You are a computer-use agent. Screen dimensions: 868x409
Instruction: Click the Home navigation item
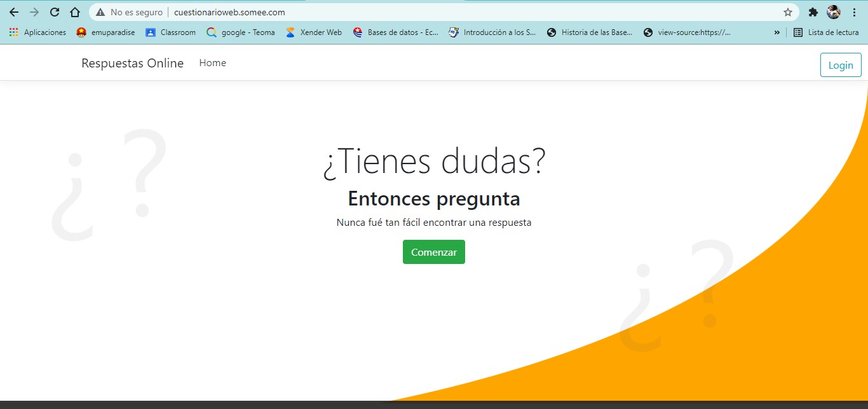(212, 63)
